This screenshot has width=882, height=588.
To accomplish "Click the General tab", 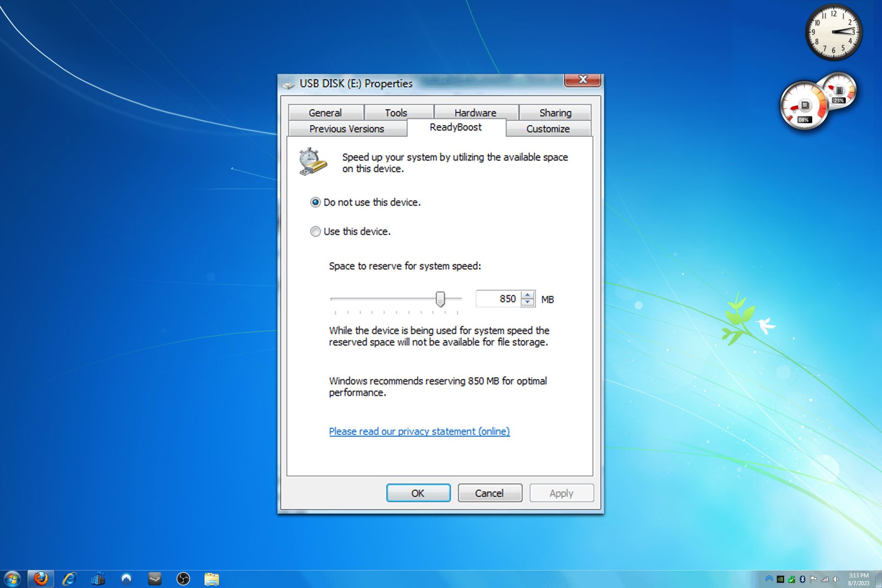I will [x=326, y=112].
